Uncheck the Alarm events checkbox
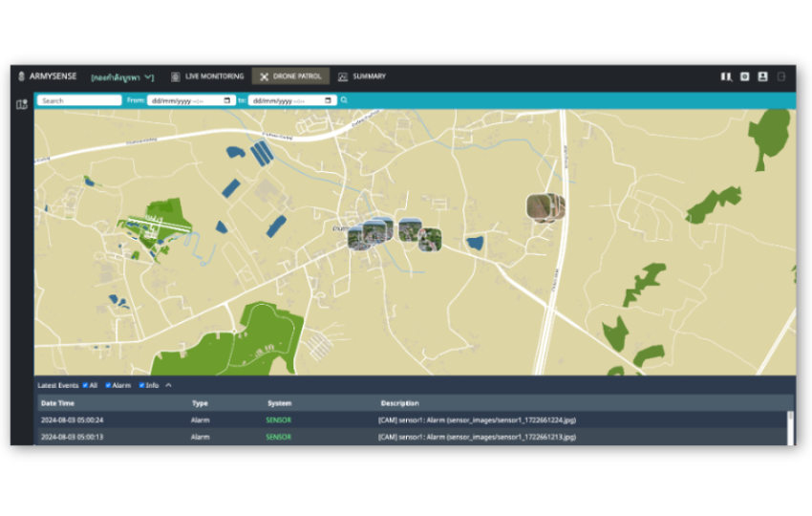 (x=109, y=385)
